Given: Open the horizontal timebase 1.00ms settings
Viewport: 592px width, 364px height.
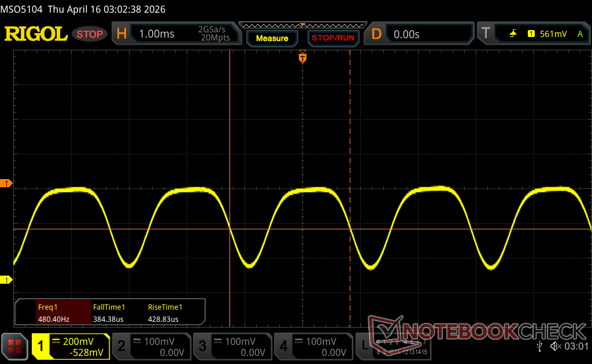Looking at the screenshot, I should tap(179, 34).
